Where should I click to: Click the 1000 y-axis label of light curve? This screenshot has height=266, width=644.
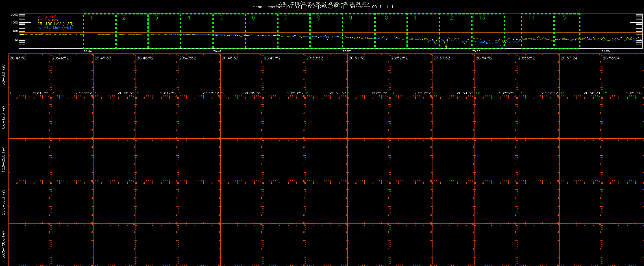tap(14, 23)
